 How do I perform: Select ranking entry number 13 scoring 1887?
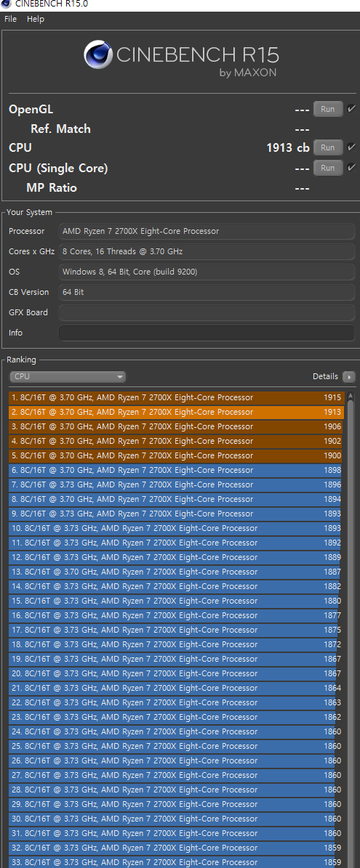click(176, 572)
